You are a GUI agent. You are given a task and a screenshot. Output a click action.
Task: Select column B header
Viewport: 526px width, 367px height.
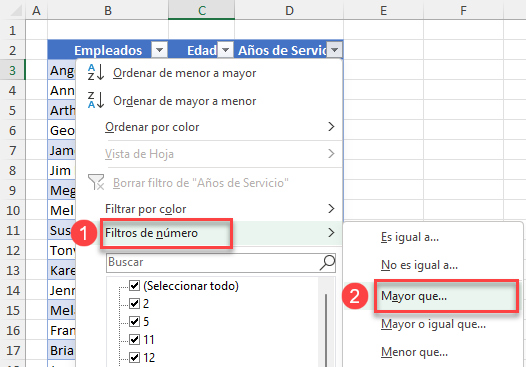[108, 10]
